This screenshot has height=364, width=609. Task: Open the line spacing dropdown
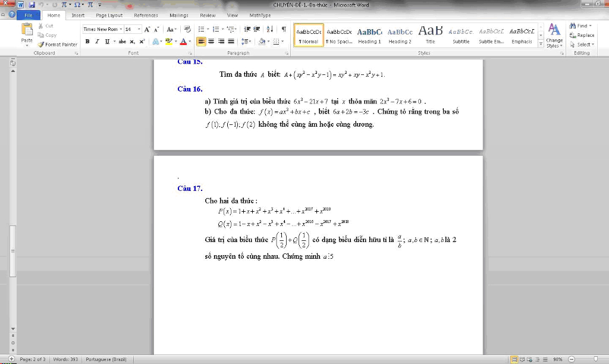[x=246, y=41]
